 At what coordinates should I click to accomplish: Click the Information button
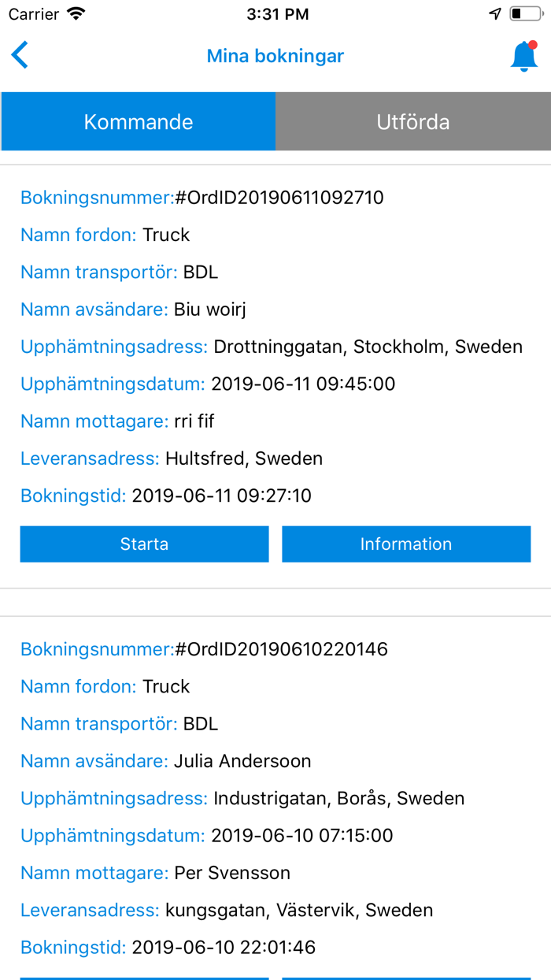pyautogui.click(x=406, y=544)
